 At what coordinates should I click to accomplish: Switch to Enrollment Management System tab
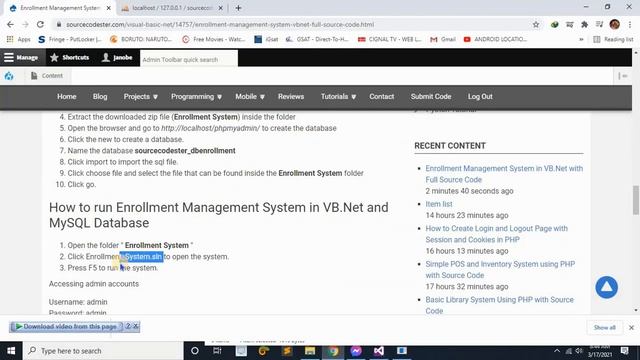[60, 8]
